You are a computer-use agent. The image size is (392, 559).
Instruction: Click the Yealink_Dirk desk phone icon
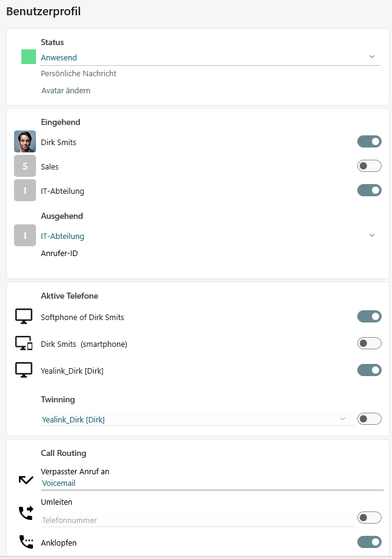[x=24, y=369]
